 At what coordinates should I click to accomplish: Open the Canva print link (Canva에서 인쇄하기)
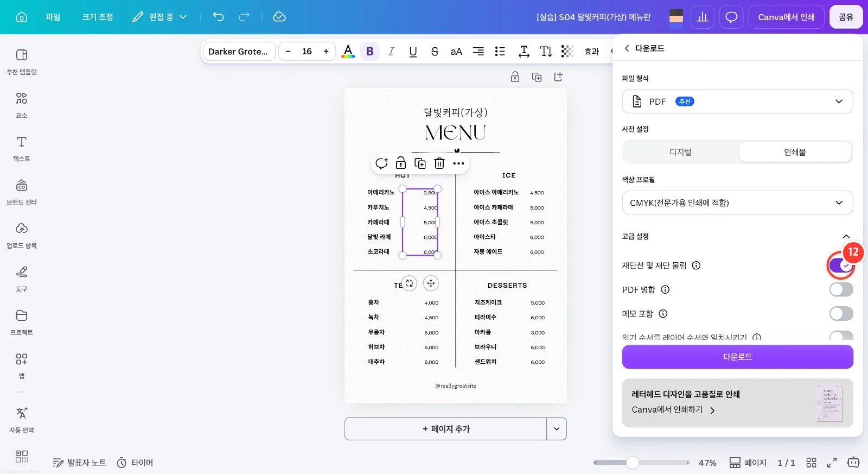pos(673,410)
